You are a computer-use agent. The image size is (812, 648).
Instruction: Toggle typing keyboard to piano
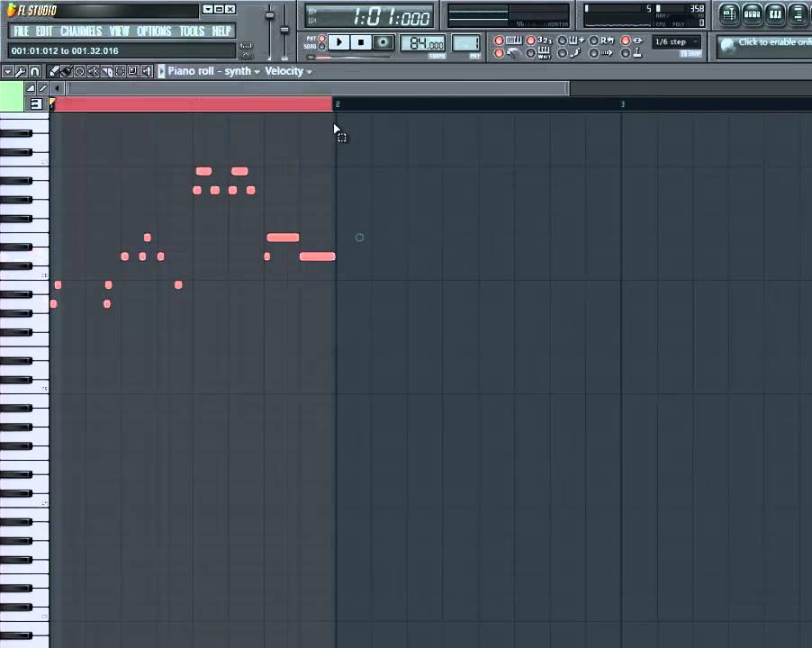coord(500,40)
